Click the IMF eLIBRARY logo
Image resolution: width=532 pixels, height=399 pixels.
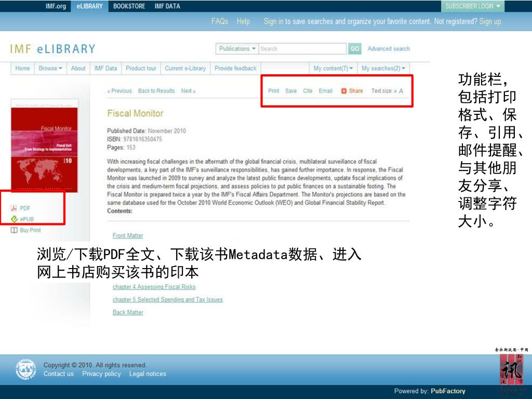(x=52, y=49)
